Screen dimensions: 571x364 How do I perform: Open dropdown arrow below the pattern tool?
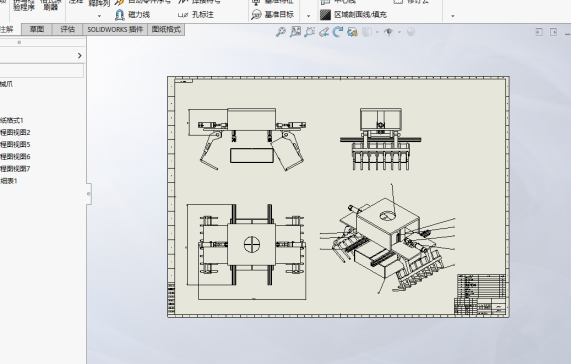(x=99, y=16)
